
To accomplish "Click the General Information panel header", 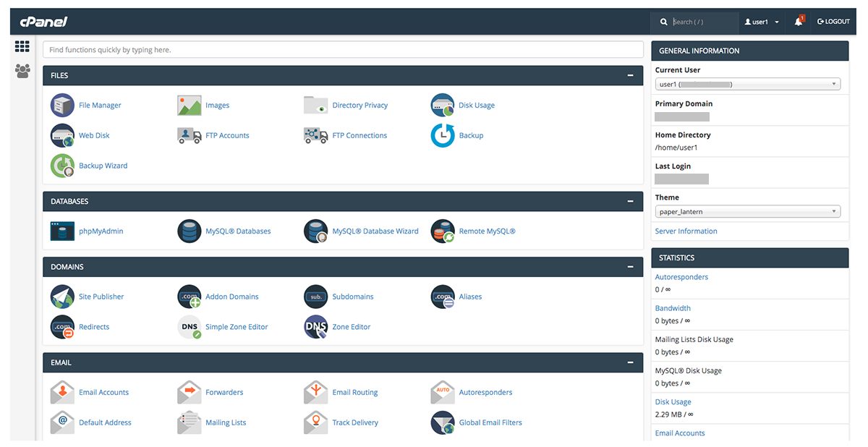I will (750, 51).
